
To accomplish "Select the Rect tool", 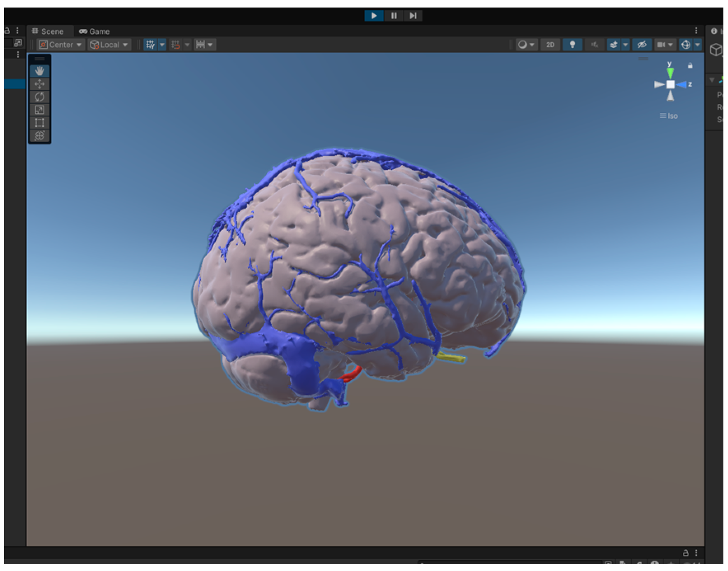I will pos(40,123).
